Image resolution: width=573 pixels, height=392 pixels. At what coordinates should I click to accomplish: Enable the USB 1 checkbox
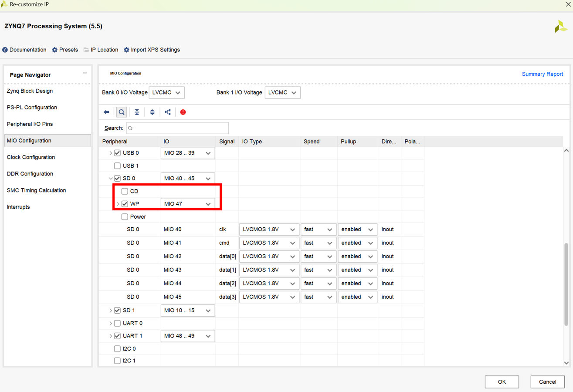(x=117, y=166)
